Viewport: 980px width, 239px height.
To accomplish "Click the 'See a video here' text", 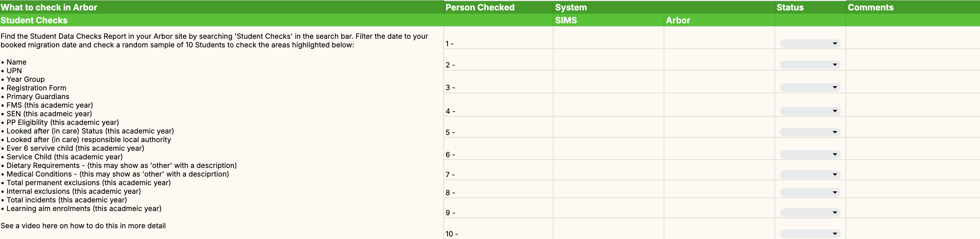I will [83, 226].
